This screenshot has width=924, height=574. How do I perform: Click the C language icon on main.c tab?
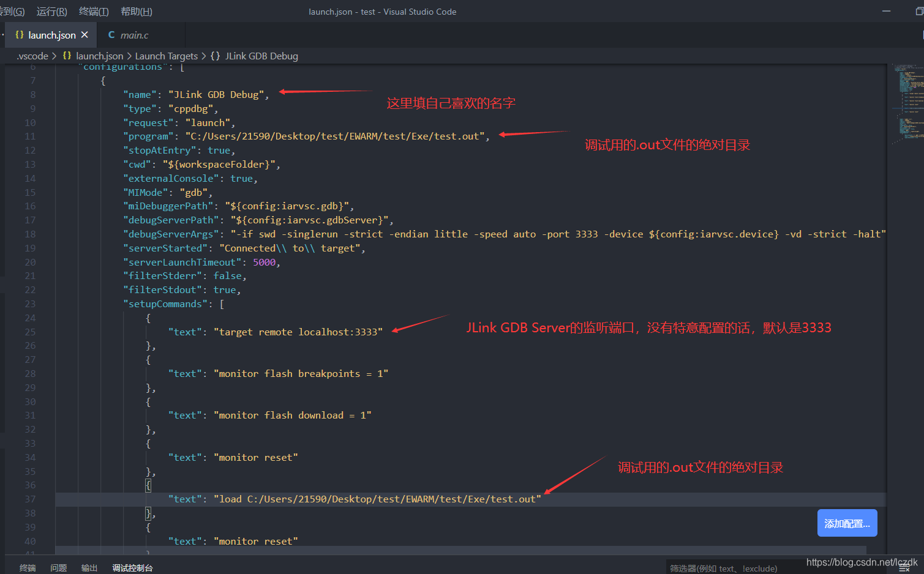112,35
